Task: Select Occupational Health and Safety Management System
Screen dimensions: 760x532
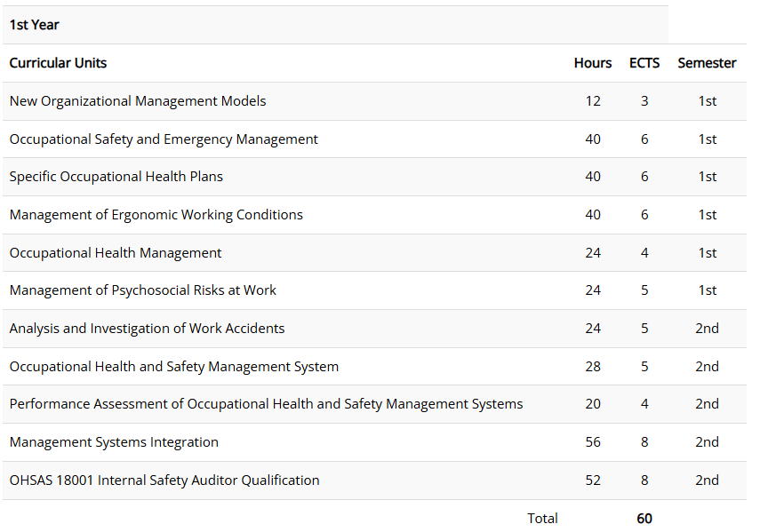Action: pos(174,367)
